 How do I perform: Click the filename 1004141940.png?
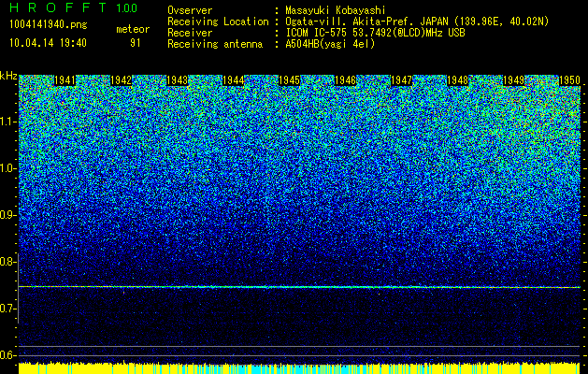[x=49, y=24]
